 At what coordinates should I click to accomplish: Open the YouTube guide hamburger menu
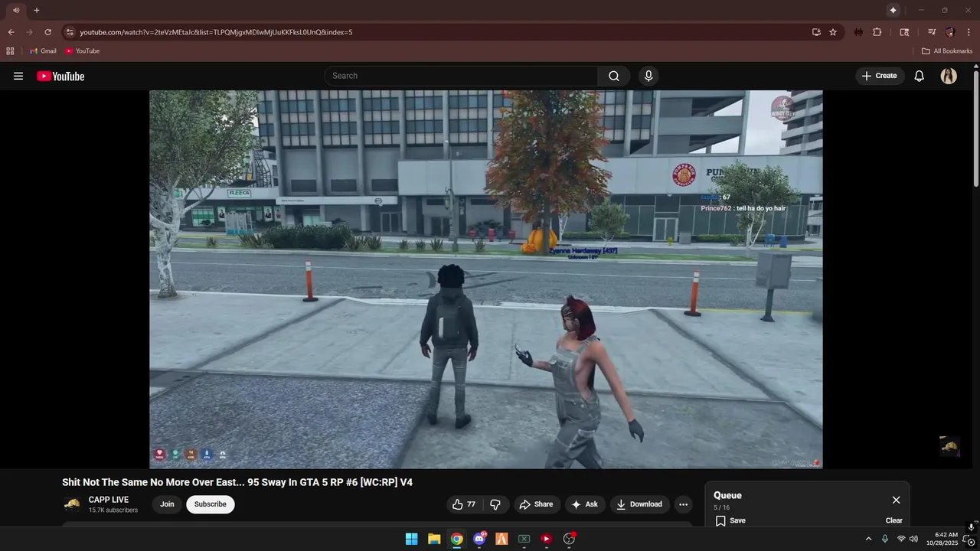[x=18, y=76]
